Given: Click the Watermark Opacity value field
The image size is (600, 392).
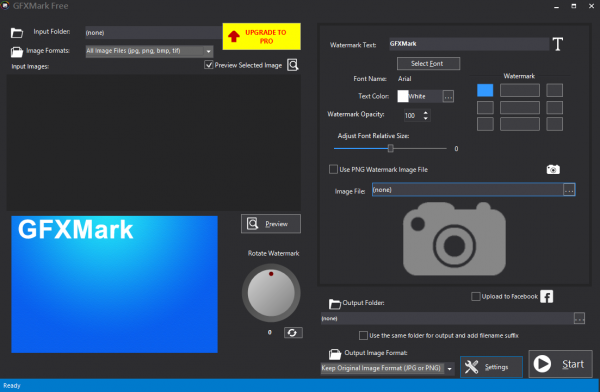Looking at the screenshot, I should 413,115.
